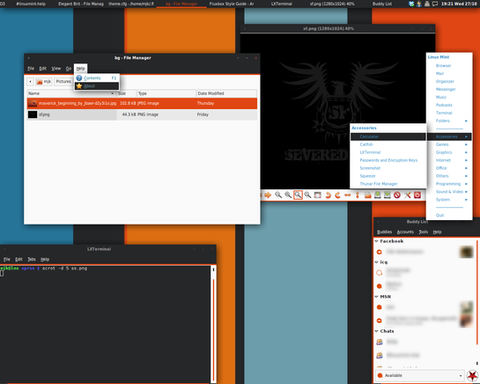The width and height of the screenshot is (480, 384).
Task: Select the sf.png file row
Action: pyautogui.click(x=142, y=114)
